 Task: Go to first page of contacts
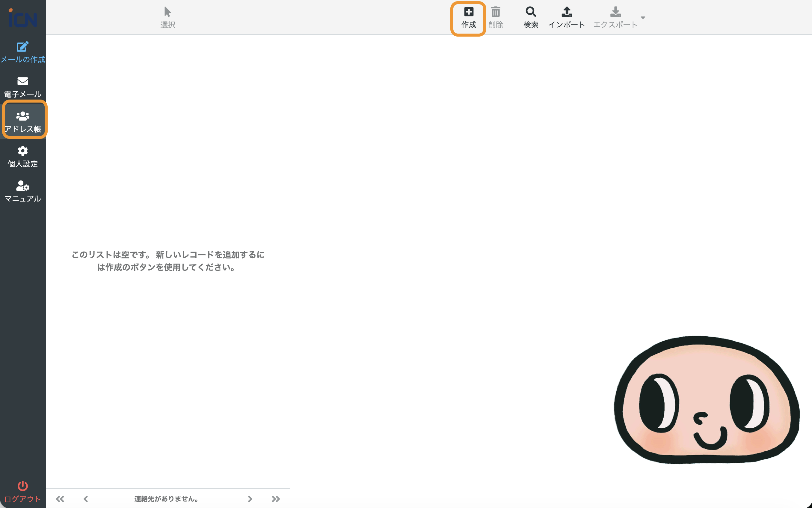(x=60, y=499)
